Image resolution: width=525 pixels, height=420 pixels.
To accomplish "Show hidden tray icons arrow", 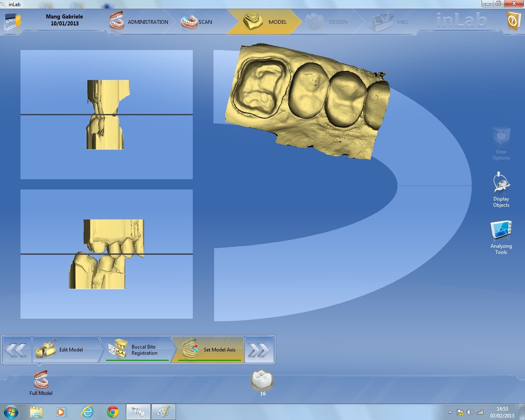I will 450,412.
